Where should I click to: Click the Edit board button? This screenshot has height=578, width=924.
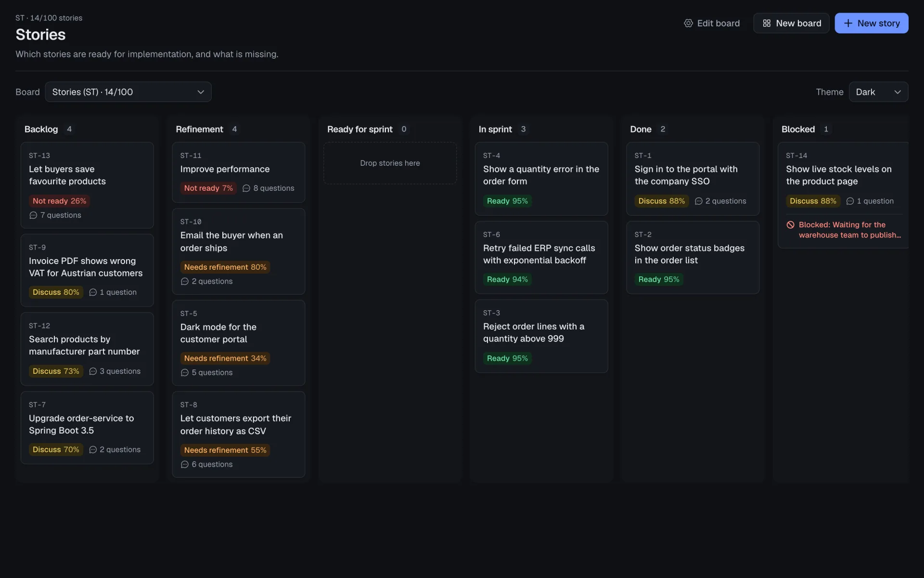pyautogui.click(x=712, y=23)
